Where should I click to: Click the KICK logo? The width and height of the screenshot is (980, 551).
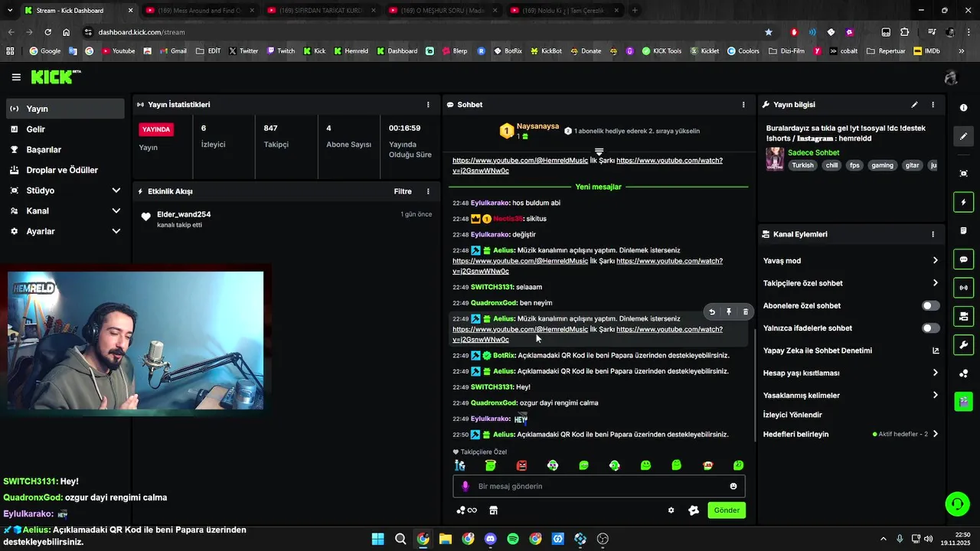55,77
